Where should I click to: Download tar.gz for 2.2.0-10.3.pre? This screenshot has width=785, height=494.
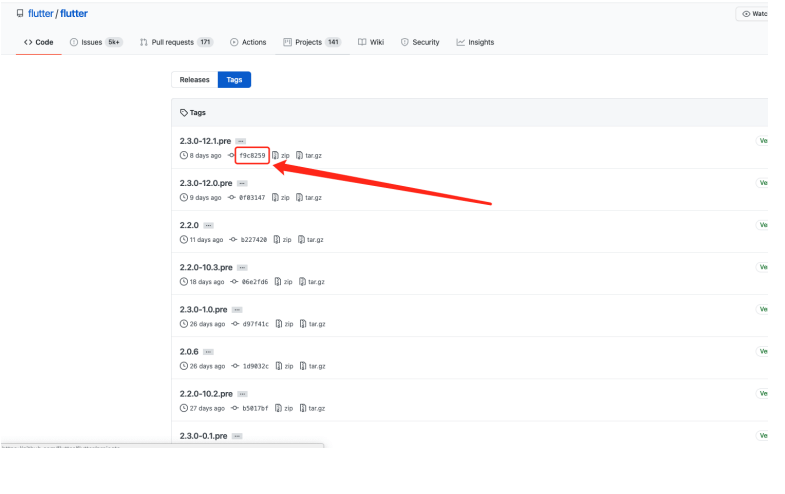point(312,282)
